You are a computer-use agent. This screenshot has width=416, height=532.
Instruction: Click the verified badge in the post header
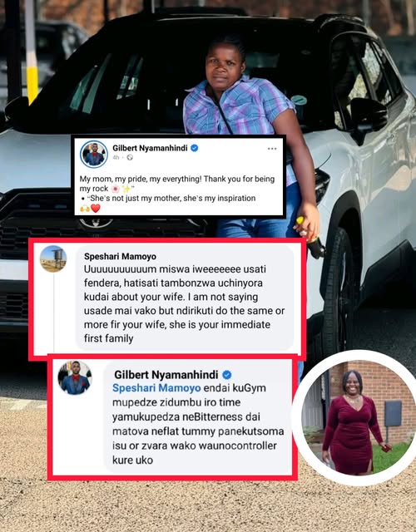[194, 148]
